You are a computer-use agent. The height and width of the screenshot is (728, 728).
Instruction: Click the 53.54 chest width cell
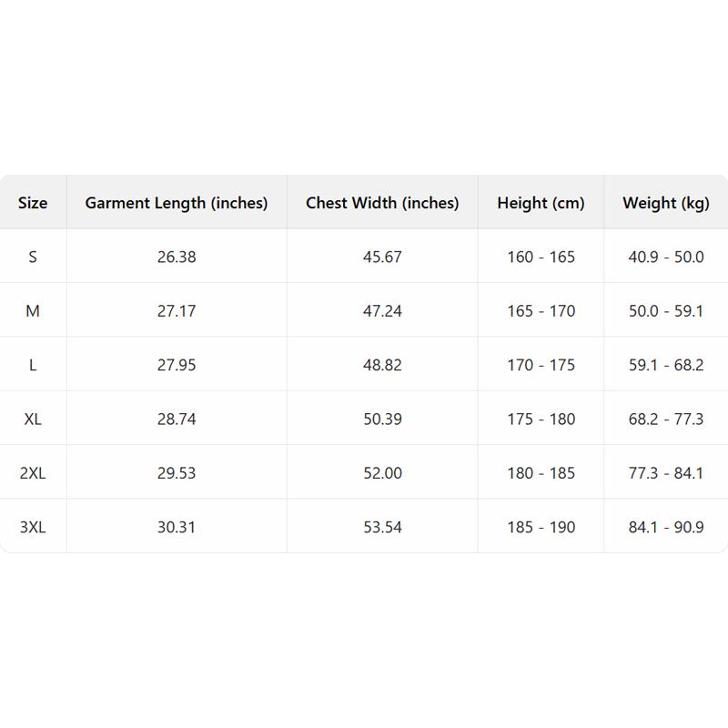(382, 527)
